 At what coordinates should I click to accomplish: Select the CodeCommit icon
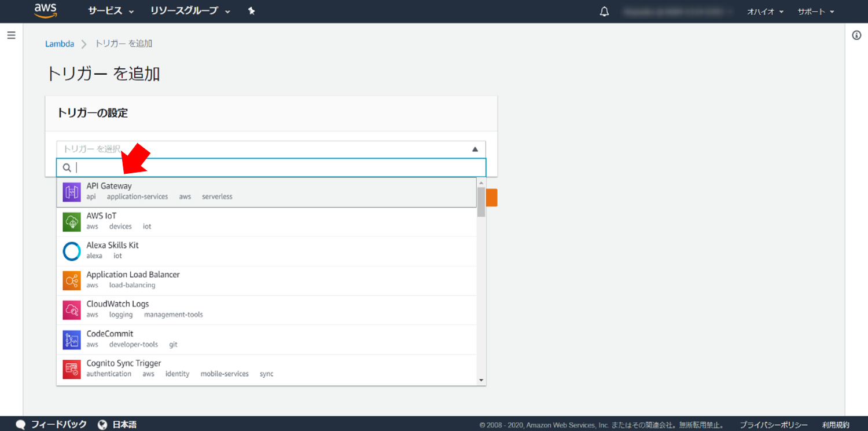(x=72, y=340)
